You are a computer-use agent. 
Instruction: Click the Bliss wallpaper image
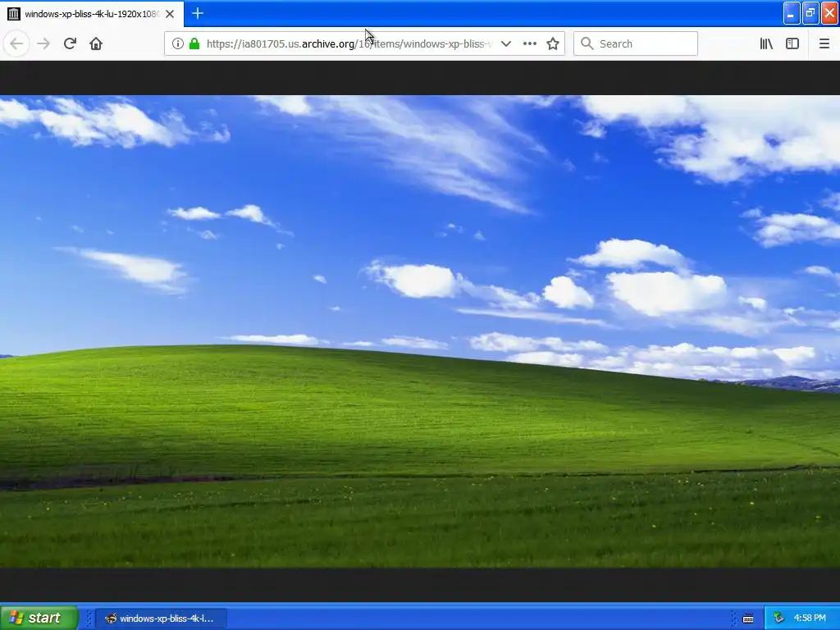[420, 331]
